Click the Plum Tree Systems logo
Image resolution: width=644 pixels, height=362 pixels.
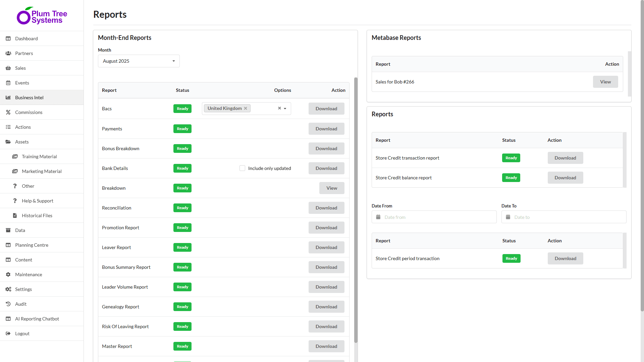tap(42, 16)
